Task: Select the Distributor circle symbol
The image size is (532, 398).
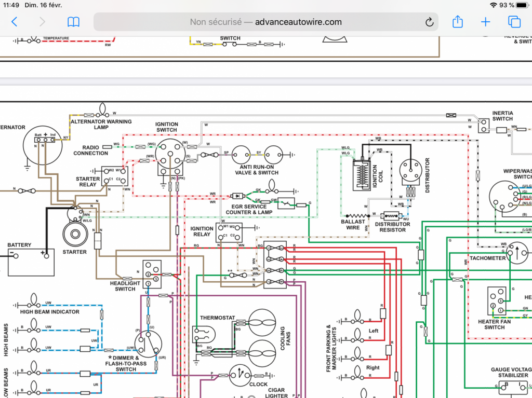Action: click(x=410, y=171)
